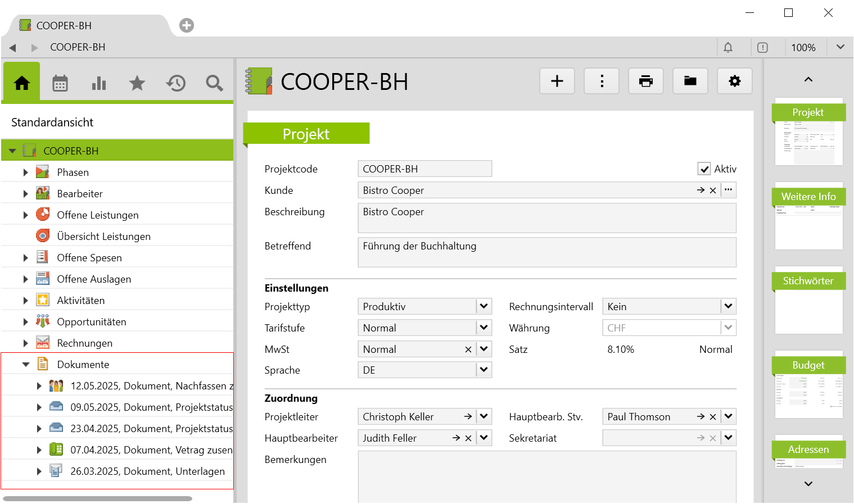Screen dimensions: 854x504
Task: Open the history clock icon
Action: tap(176, 83)
